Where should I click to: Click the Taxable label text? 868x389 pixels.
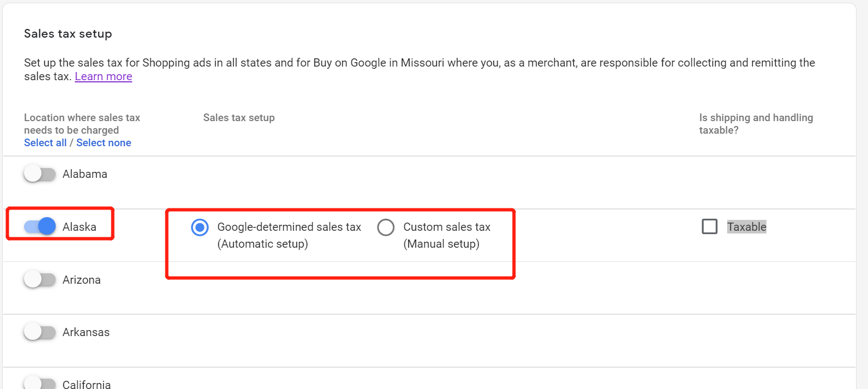(746, 227)
